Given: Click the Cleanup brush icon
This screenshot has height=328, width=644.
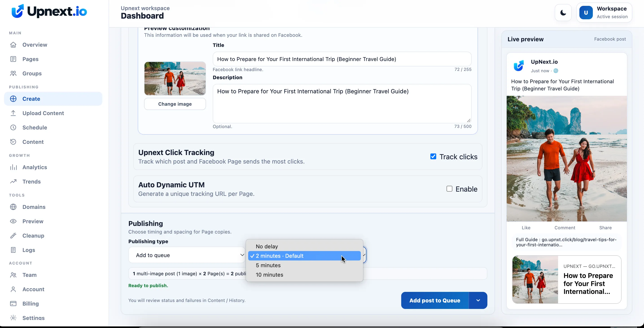Looking at the screenshot, I should [13, 236].
